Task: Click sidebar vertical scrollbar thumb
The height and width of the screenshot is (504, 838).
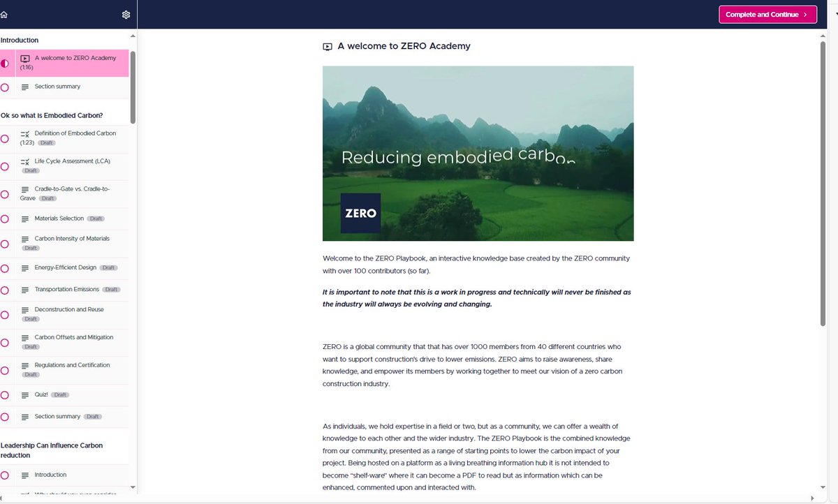Action: (133, 87)
